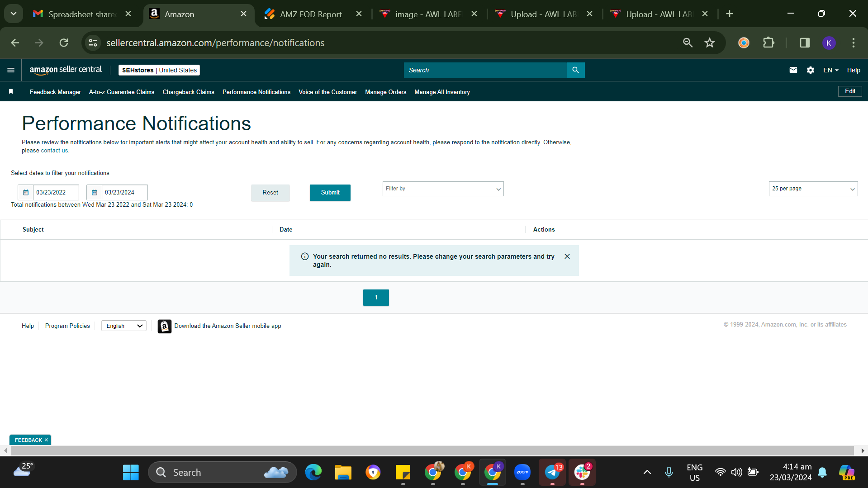
Task: Open the Chrome profile K avatar
Action: 828,43
